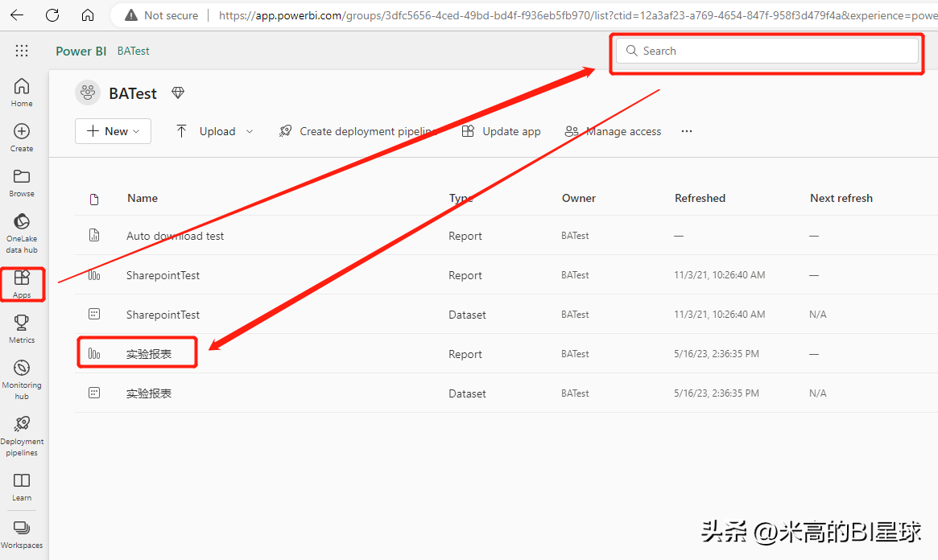
Task: Click the magnifier icon in Search box
Action: pyautogui.click(x=632, y=51)
